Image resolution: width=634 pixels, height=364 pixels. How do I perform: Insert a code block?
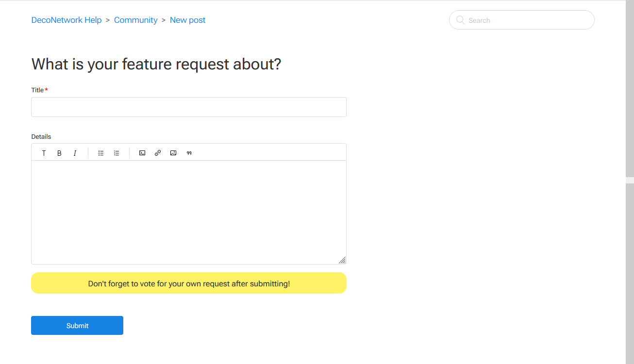[142, 153]
